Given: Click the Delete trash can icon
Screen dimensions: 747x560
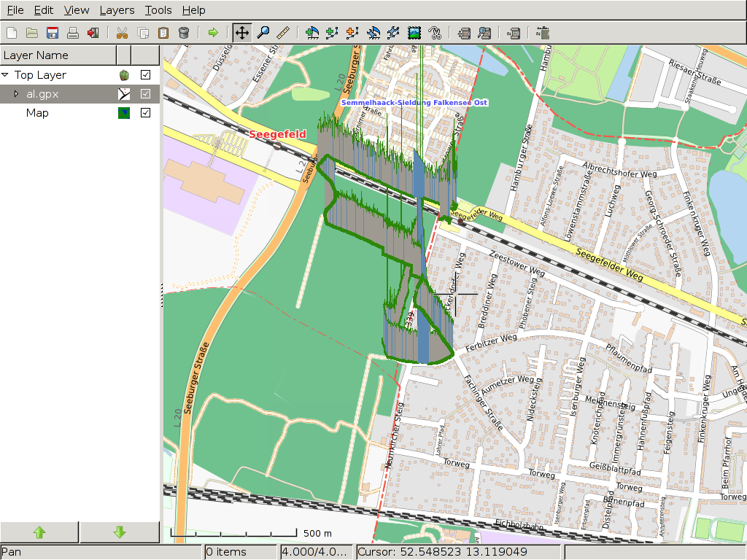Looking at the screenshot, I should coord(184,32).
